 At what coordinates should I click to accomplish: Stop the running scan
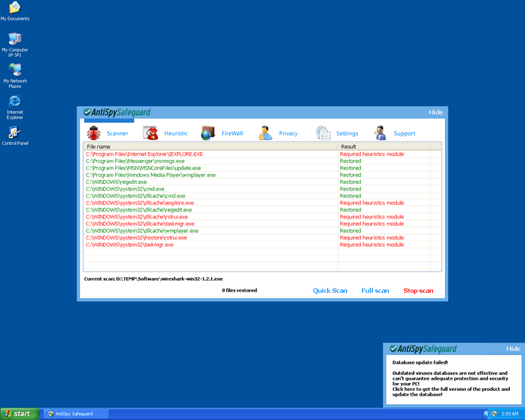[x=418, y=291]
